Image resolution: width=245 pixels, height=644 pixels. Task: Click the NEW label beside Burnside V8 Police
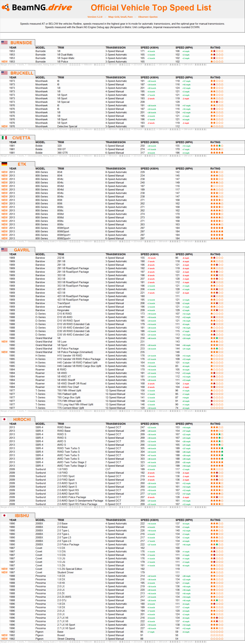pos(5,61)
